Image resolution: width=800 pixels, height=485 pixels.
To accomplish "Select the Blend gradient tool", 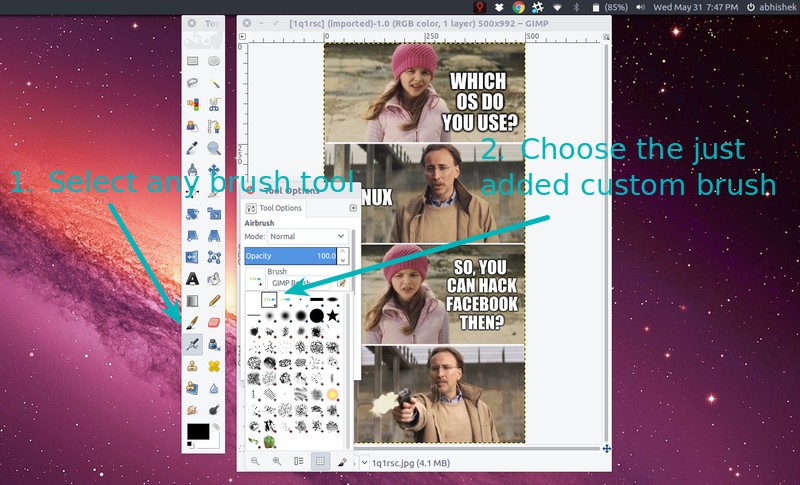I will click(x=192, y=301).
